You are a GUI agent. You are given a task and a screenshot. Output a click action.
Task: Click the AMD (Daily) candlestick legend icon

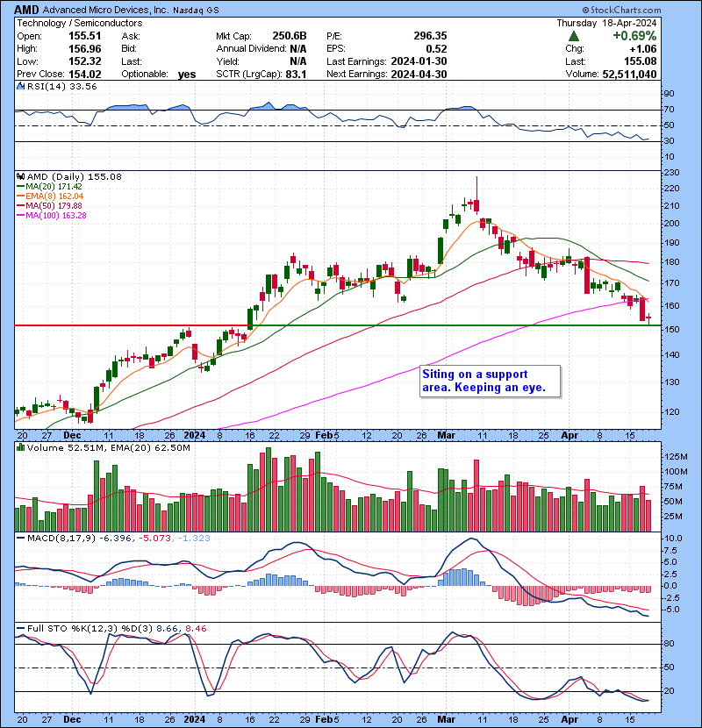(20, 176)
